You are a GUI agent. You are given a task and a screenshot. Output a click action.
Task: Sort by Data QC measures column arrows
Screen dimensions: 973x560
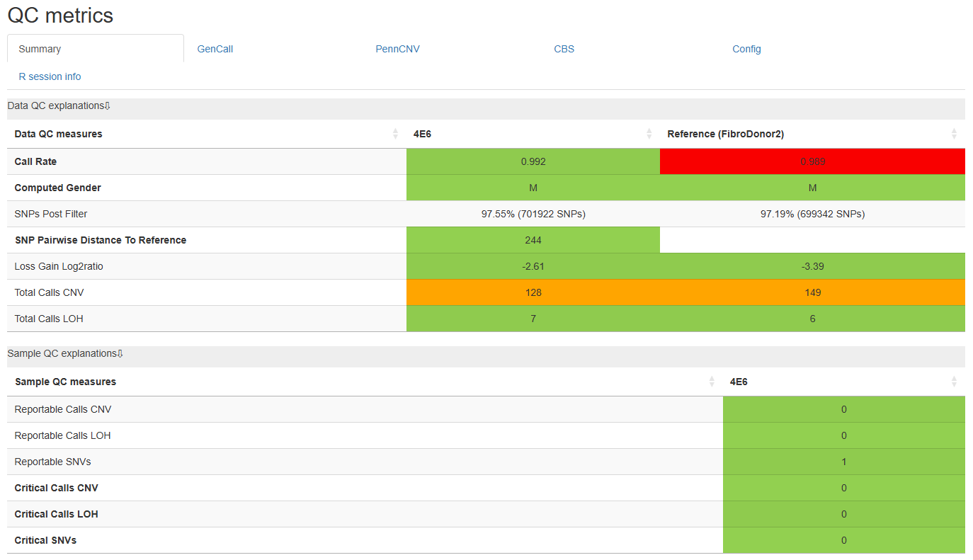[395, 134]
